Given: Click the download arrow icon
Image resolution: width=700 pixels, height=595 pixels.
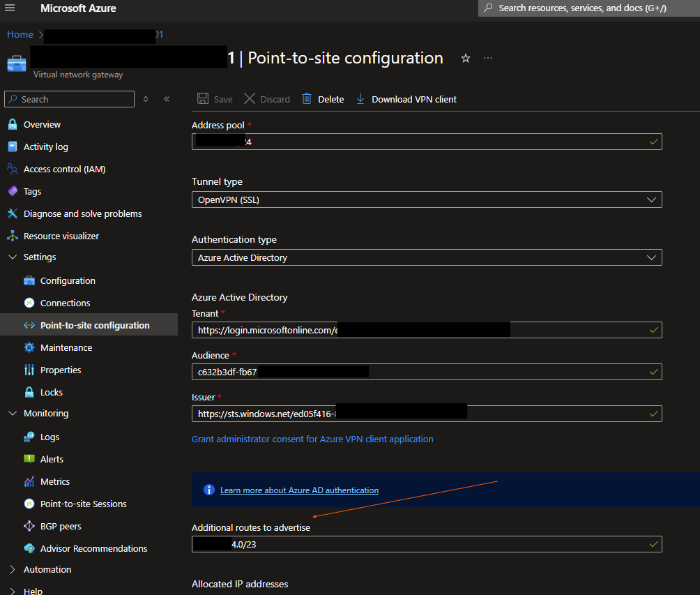Looking at the screenshot, I should 360,99.
